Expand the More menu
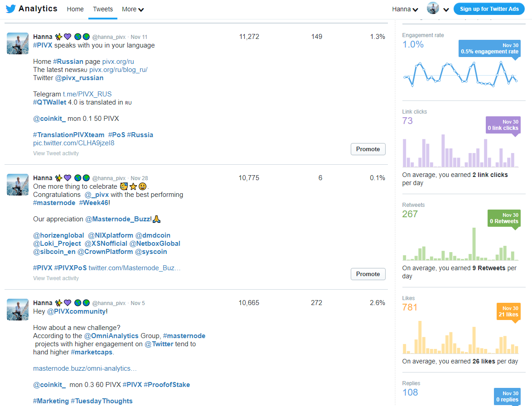 coord(133,9)
